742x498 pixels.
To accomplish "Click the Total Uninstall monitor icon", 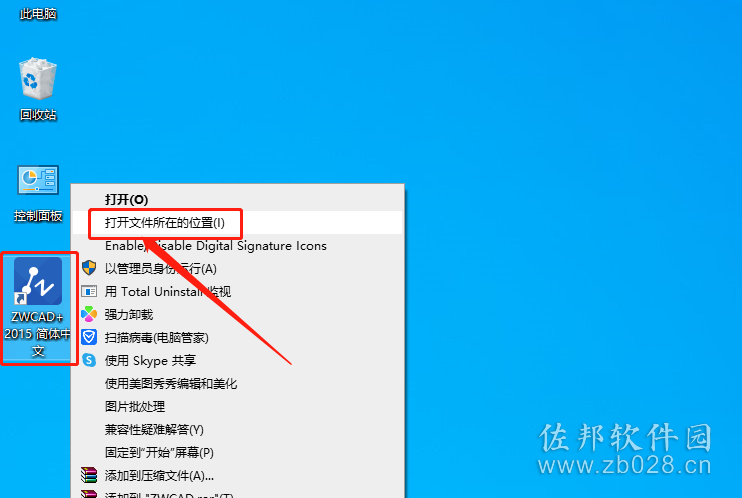I will (89, 291).
